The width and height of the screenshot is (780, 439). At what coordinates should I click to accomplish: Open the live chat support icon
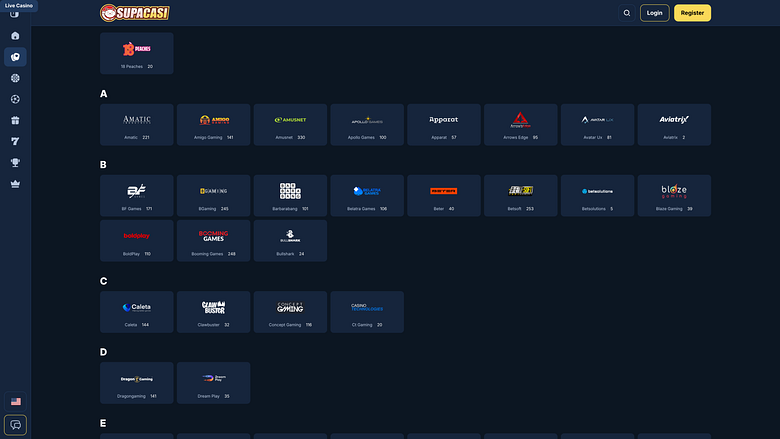tap(15, 425)
